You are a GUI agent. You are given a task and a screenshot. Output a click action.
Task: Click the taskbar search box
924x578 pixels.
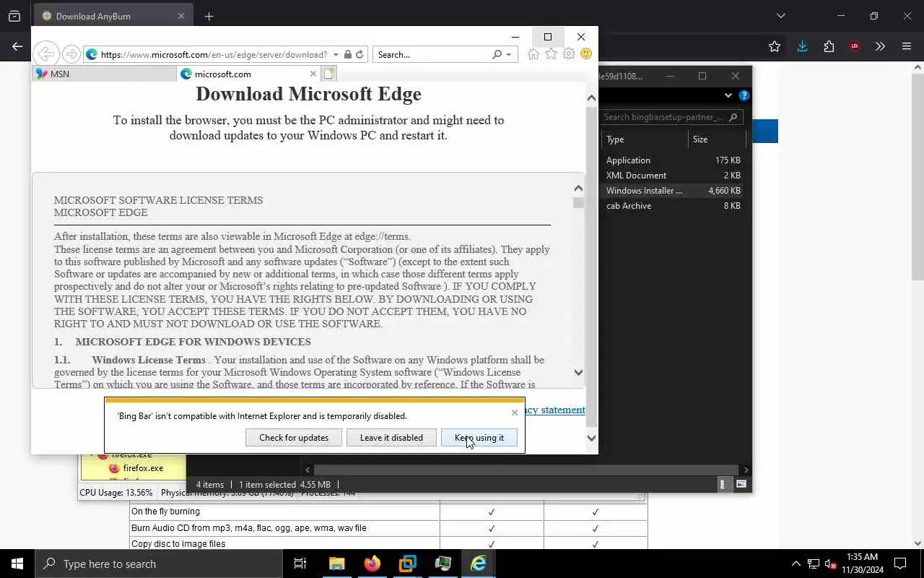[159, 564]
